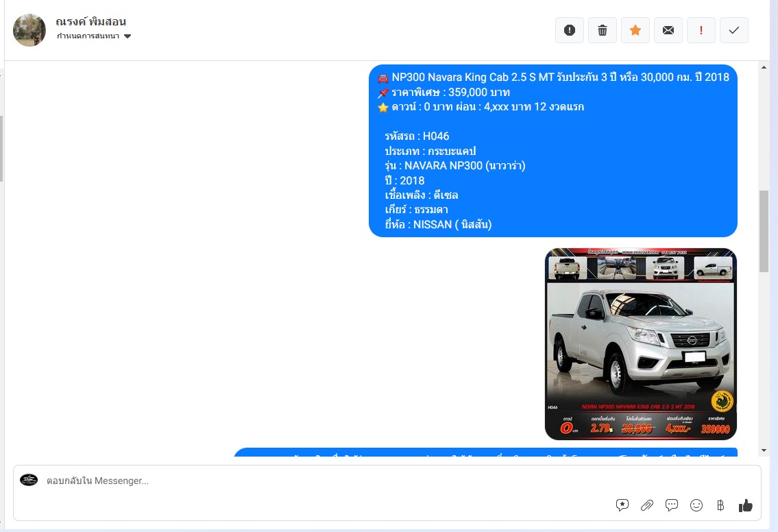Image resolution: width=778 pixels, height=532 pixels.
Task: Open the emoji smiley picker
Action: pyautogui.click(x=696, y=505)
